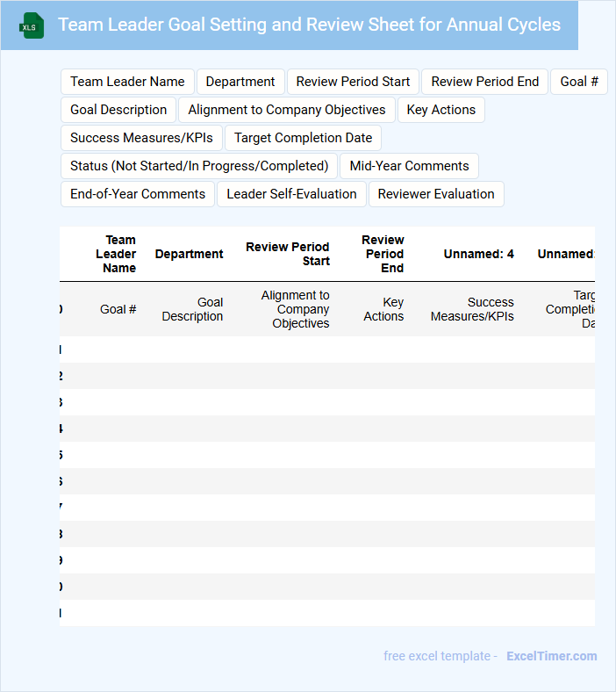616x692 pixels.
Task: Click the Key Actions tag
Action: (441, 110)
